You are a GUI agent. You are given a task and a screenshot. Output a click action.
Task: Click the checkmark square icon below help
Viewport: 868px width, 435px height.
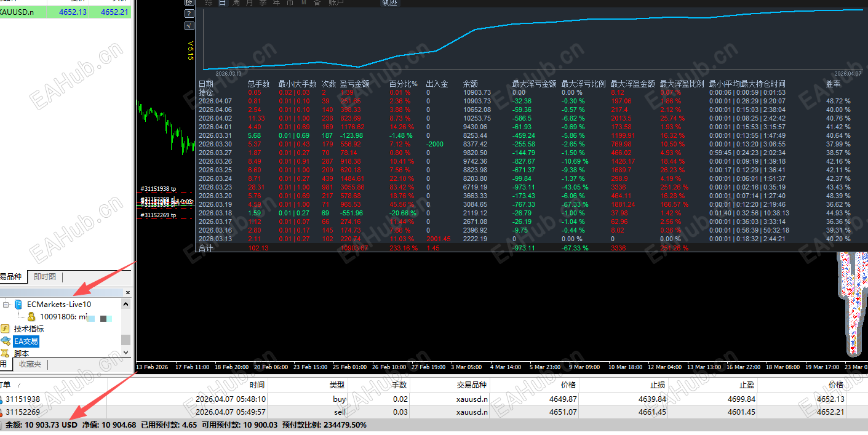189,26
